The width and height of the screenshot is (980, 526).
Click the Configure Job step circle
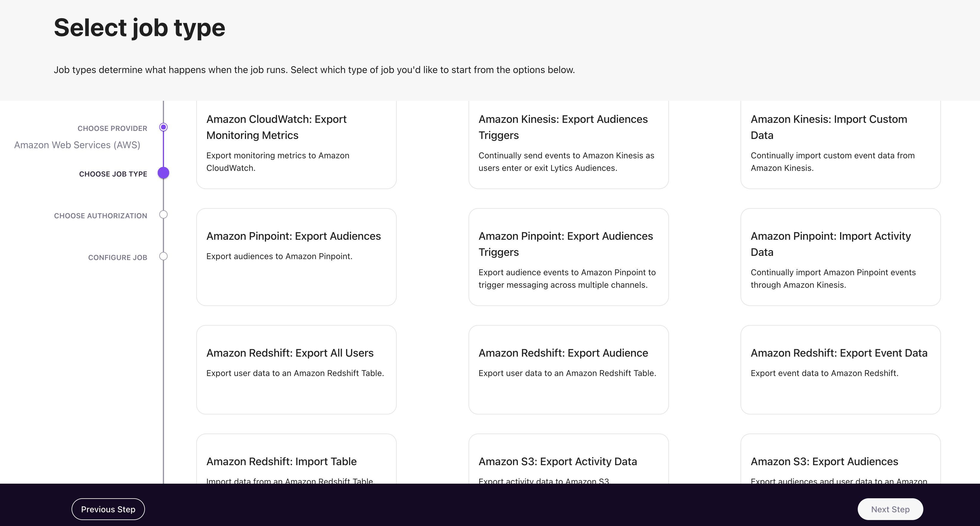point(163,256)
